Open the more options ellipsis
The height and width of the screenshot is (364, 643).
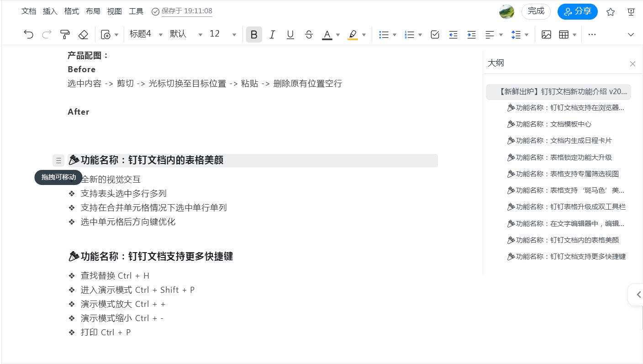pos(592,35)
